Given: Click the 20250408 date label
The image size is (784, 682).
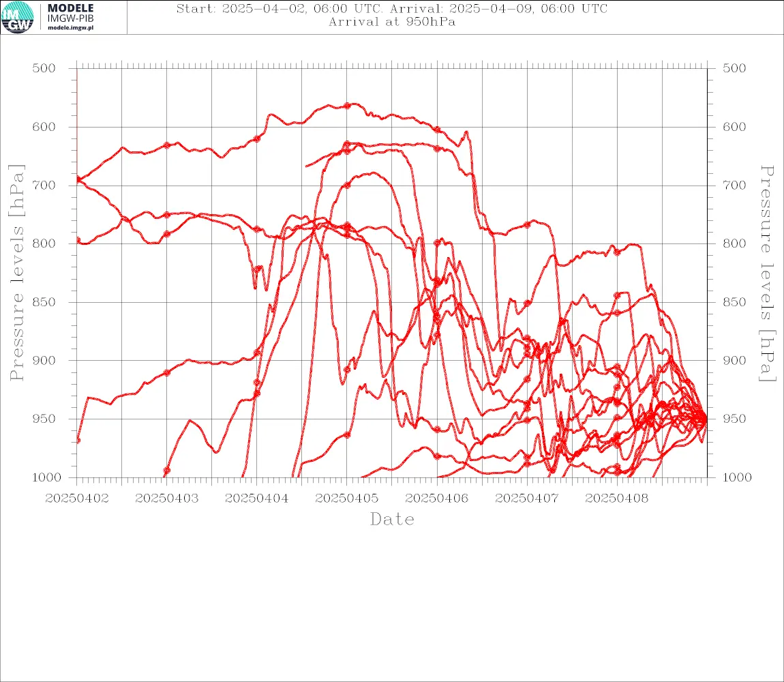Looking at the screenshot, I should pyautogui.click(x=617, y=499).
